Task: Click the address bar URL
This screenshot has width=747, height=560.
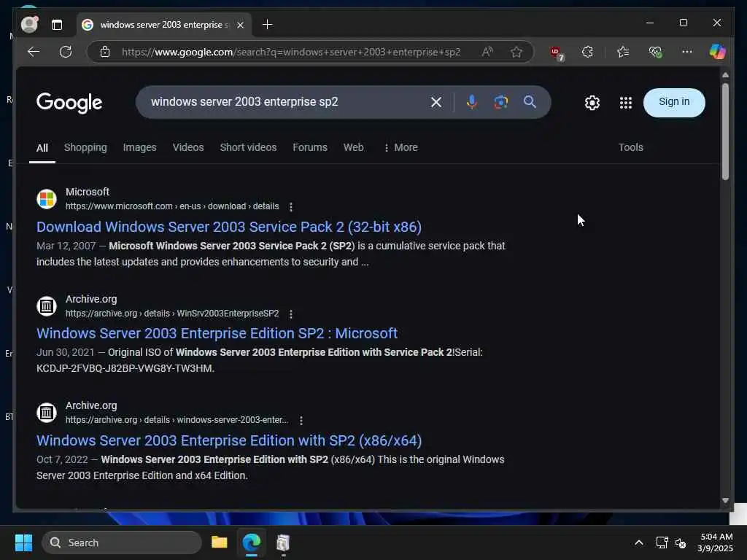Action: [x=291, y=52]
